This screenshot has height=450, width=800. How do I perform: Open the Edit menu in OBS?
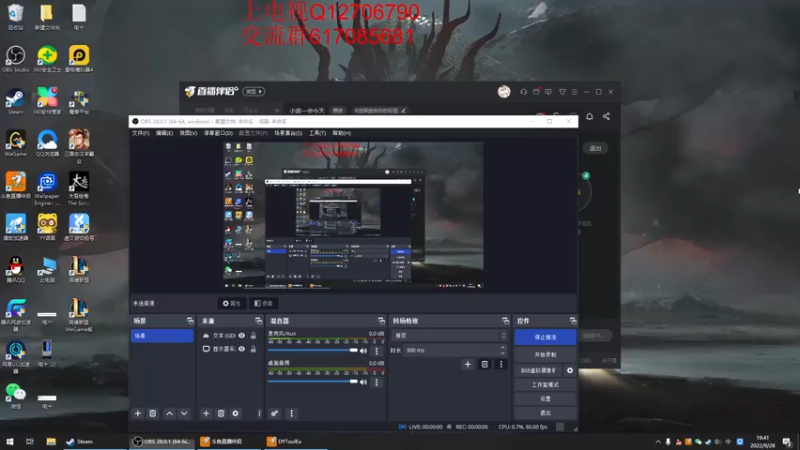point(164,133)
